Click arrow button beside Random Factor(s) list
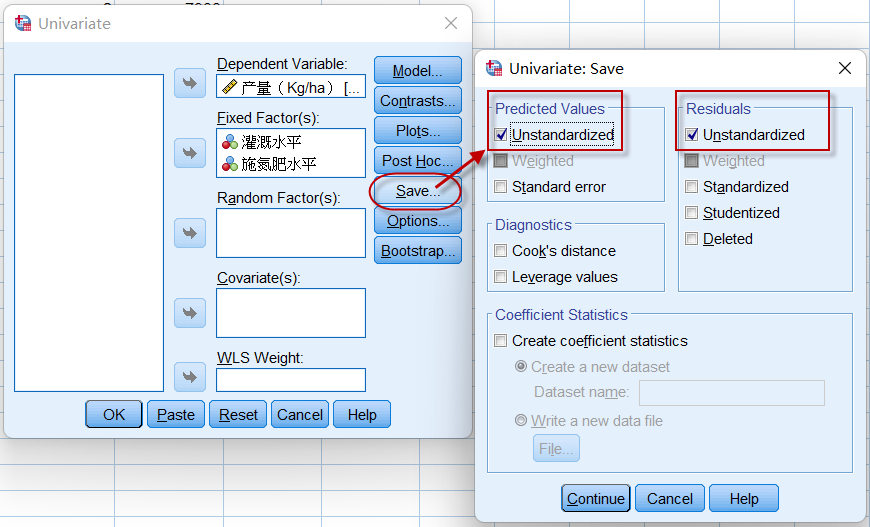 189,233
